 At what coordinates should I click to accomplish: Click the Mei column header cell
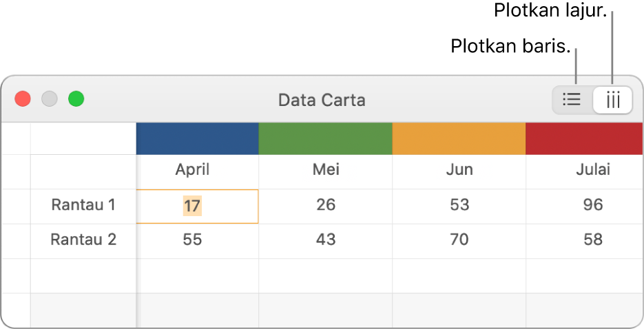click(325, 170)
